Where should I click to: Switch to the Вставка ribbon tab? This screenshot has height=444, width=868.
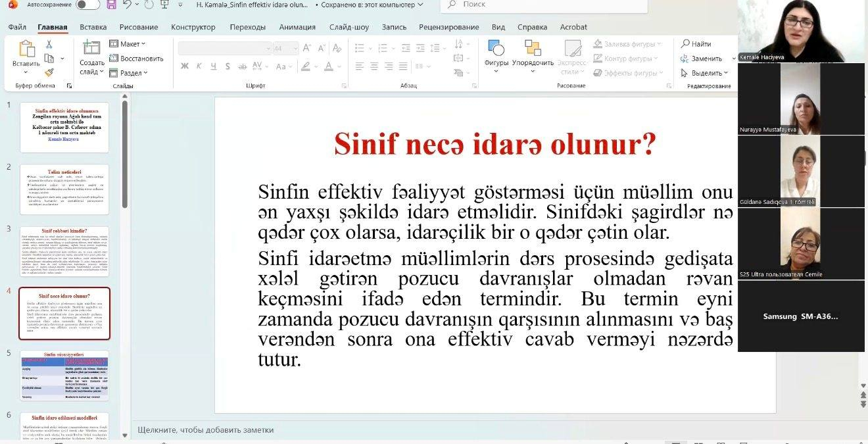(92, 27)
